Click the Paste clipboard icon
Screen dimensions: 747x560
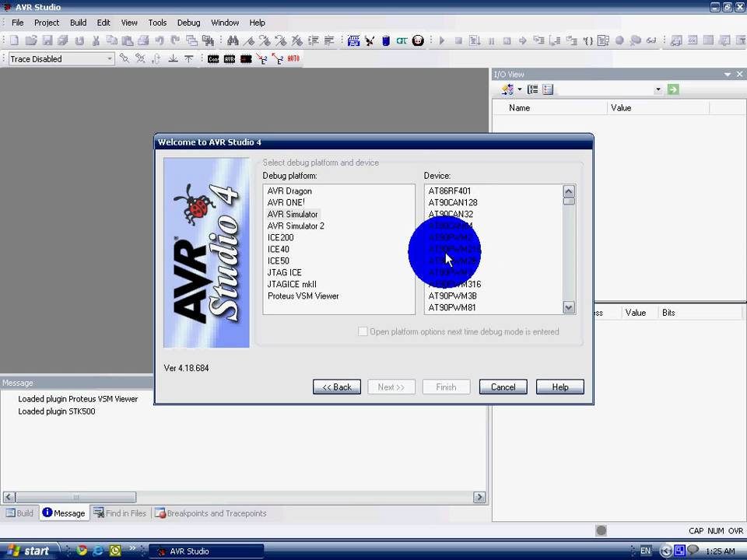tap(127, 40)
